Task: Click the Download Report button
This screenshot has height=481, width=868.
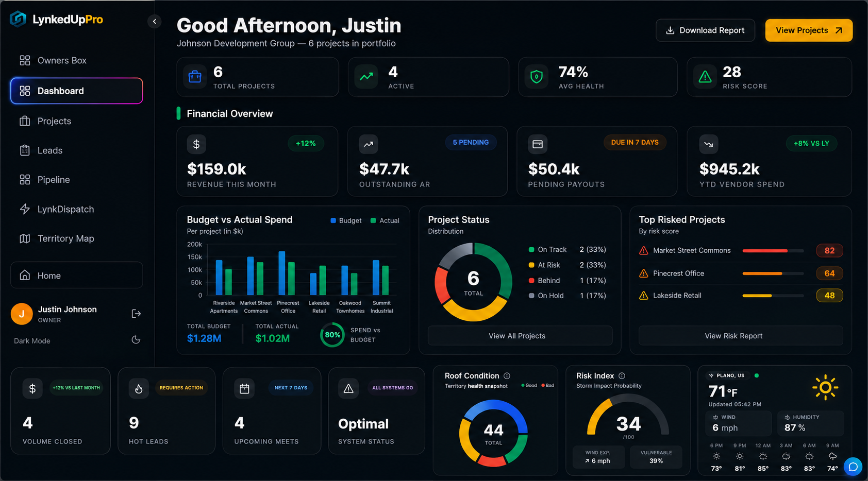Action: point(705,30)
